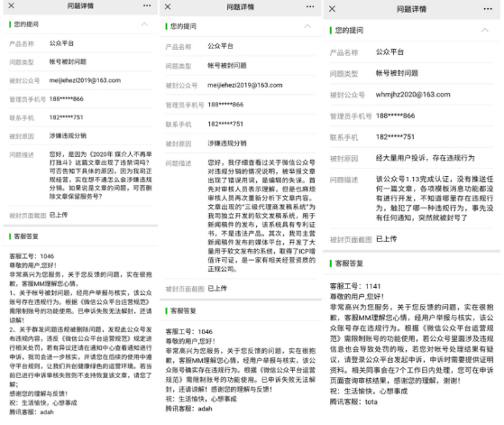The width and height of the screenshot is (504, 425).
Task: Click 188*****866 admin phone in left screenshot
Action: [66, 98]
